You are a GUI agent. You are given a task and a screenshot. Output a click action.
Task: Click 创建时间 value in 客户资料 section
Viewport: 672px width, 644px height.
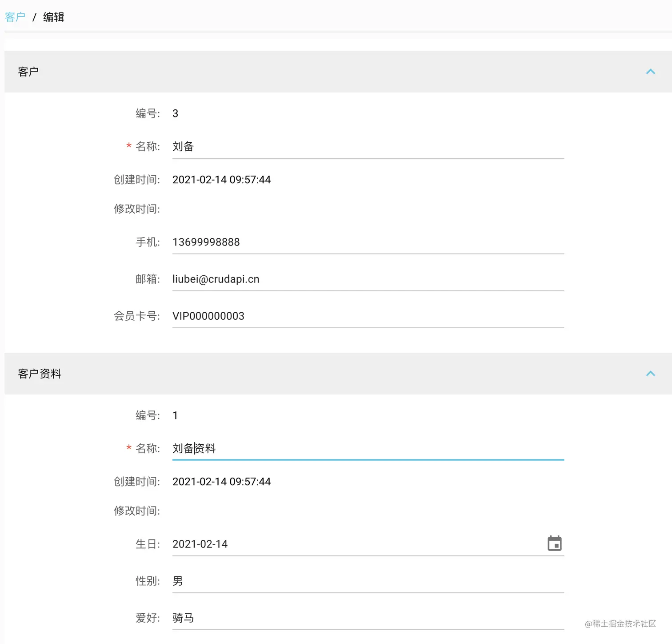click(x=221, y=482)
